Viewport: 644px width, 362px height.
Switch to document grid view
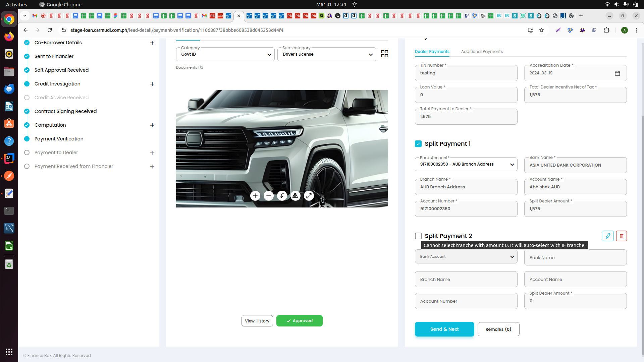point(384,54)
